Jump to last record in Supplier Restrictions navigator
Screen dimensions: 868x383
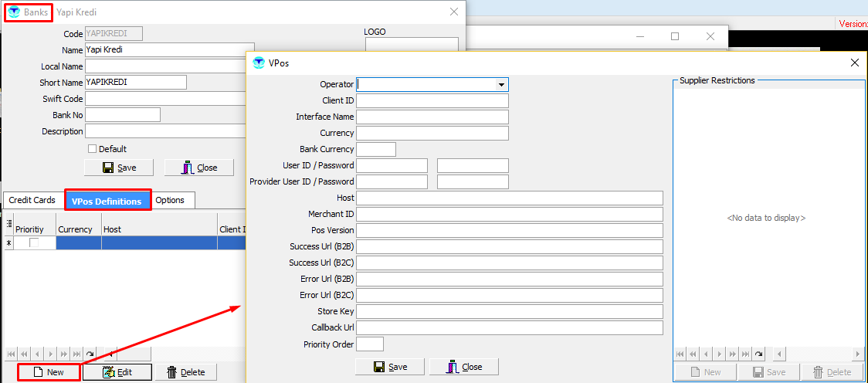coord(746,354)
